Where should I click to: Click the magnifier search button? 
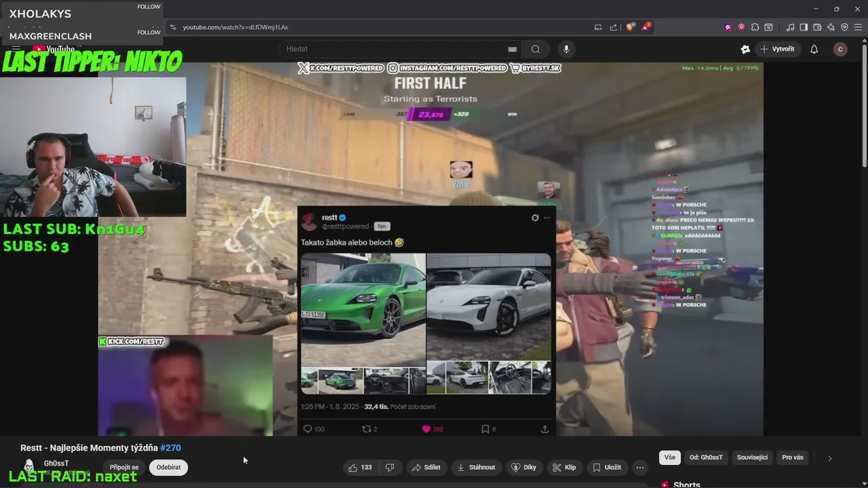[x=536, y=49]
